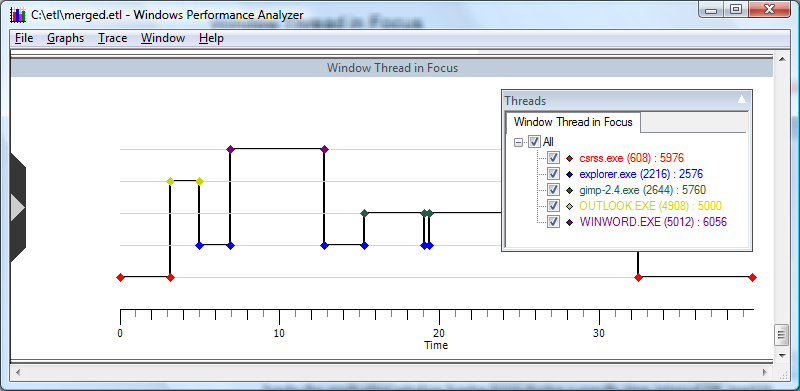The image size is (800, 391).
Task: Click the blue explorer marker near time 15
Action: (364, 246)
